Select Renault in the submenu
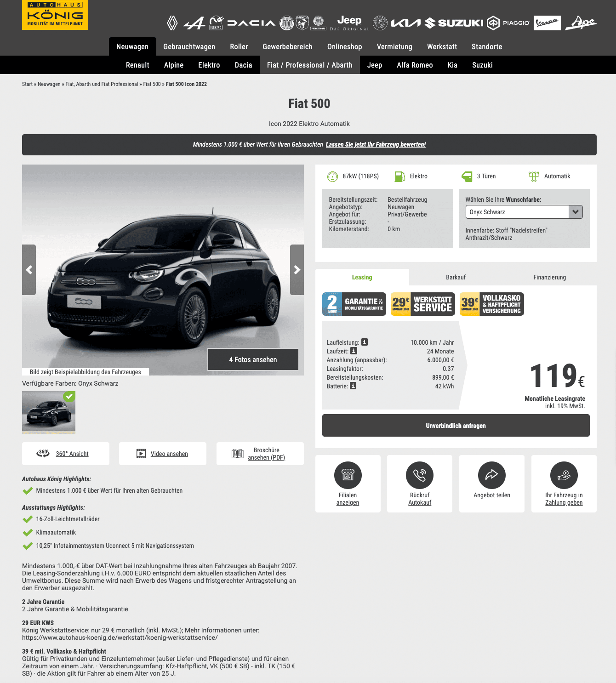616x683 pixels. 138,65
